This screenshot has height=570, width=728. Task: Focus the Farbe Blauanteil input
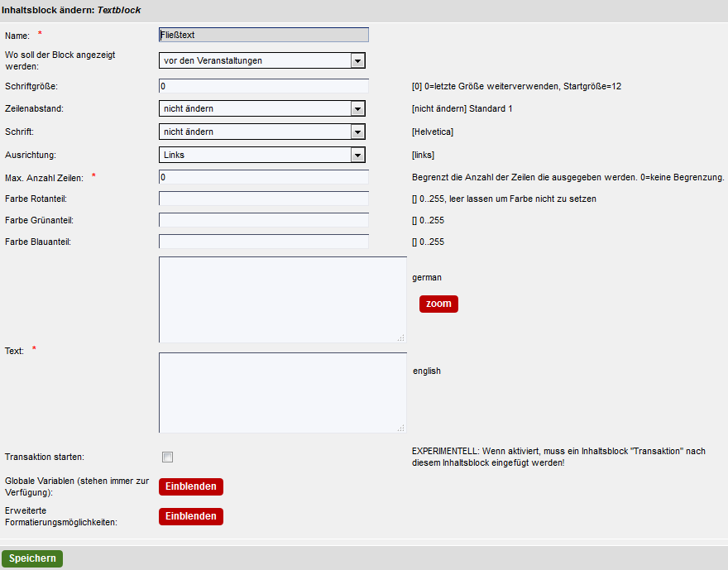click(264, 242)
